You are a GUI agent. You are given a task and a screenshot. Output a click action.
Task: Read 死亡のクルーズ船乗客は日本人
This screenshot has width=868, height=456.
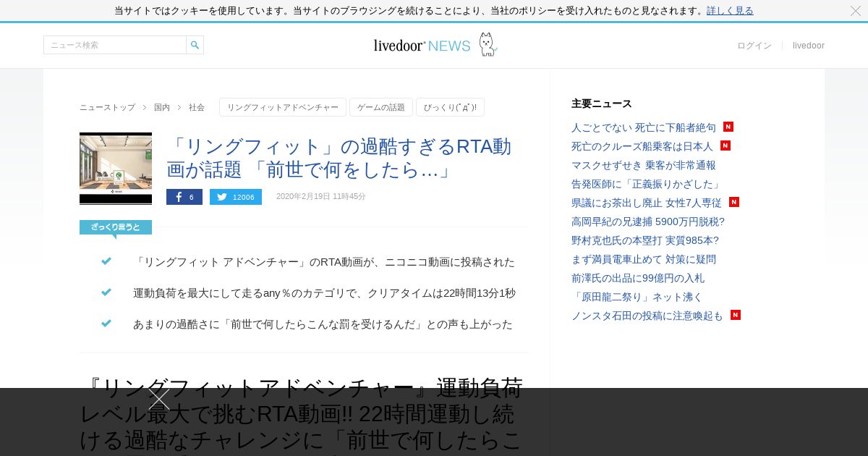pyautogui.click(x=642, y=146)
